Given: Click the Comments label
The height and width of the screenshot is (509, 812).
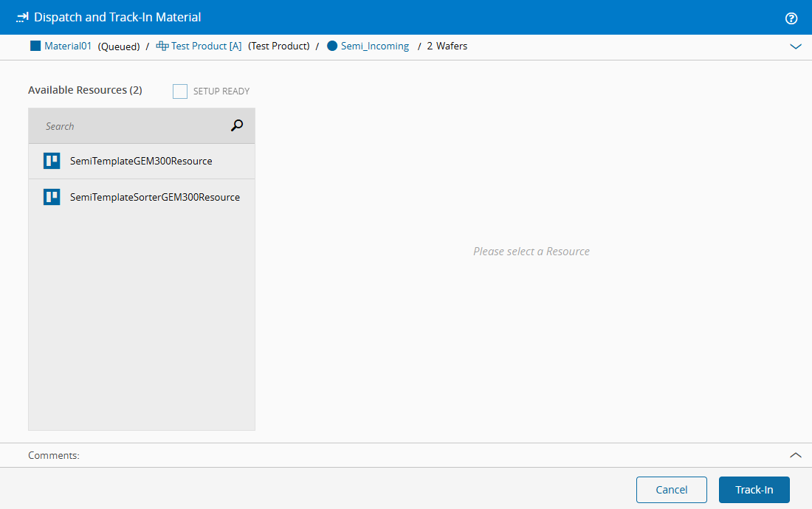Looking at the screenshot, I should (54, 455).
